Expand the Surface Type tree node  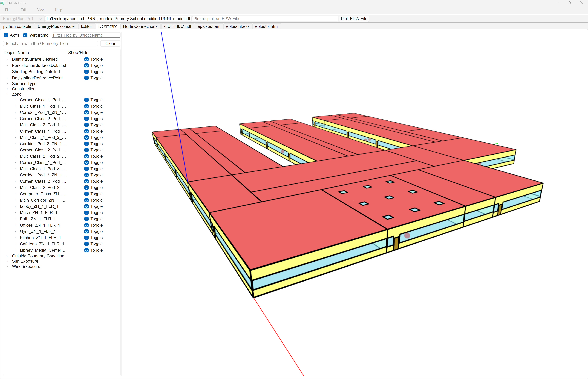tap(7, 84)
